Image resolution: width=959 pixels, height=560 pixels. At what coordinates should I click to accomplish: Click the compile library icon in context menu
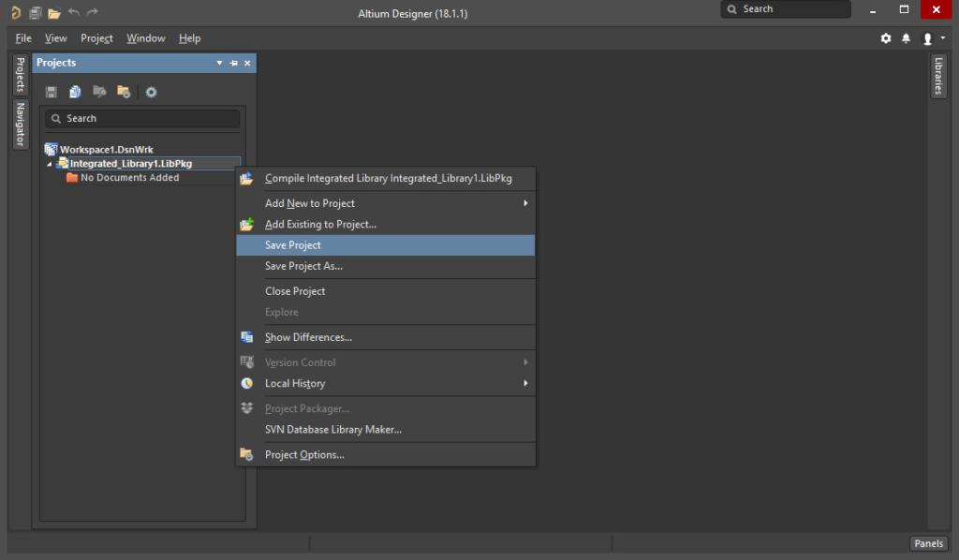246,179
